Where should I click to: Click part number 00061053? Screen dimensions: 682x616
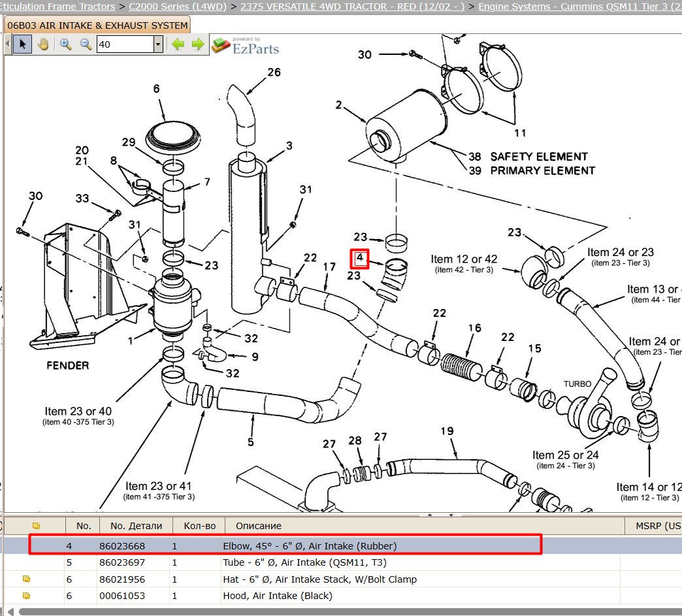[x=122, y=596]
